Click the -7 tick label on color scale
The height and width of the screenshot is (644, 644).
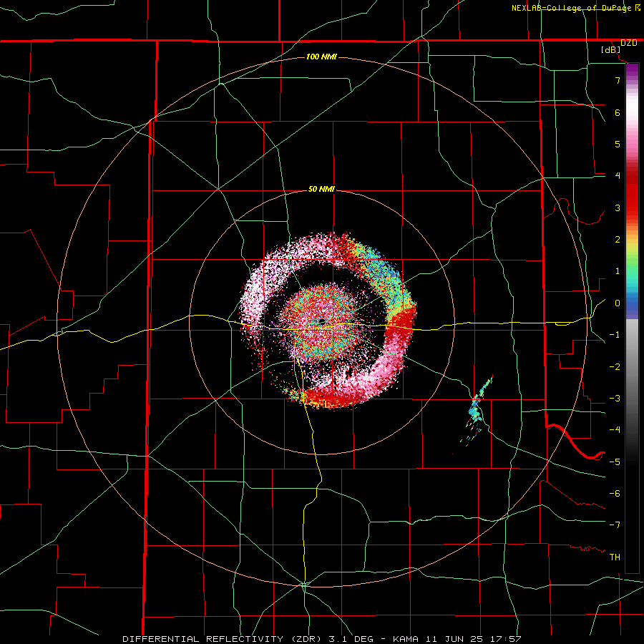click(615, 525)
